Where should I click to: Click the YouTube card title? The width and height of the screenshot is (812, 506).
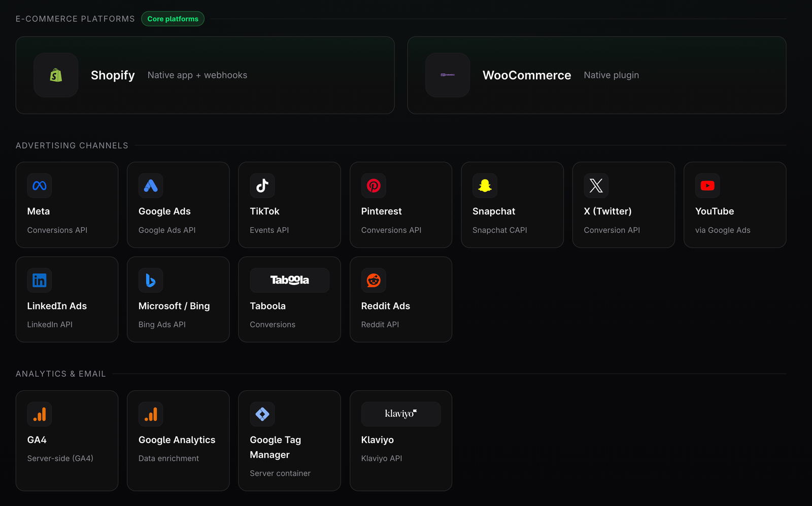click(x=715, y=211)
